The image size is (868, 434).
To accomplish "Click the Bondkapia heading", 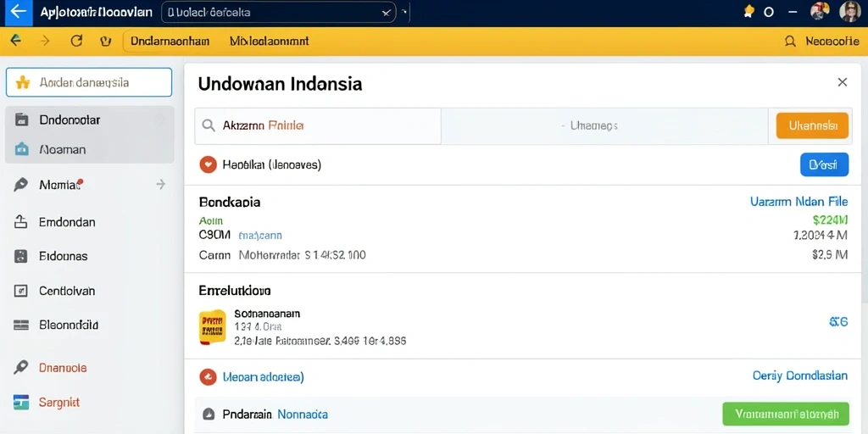I will 230,202.
